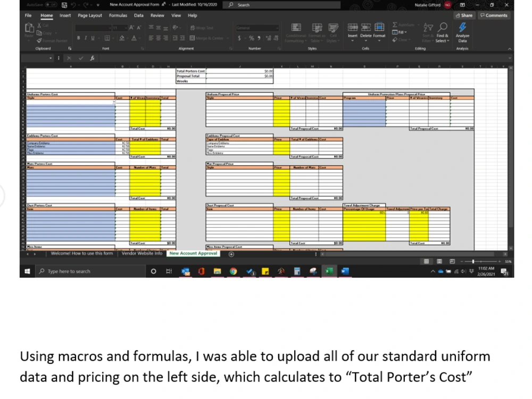532x399 pixels.
Task: Open Cell Styles gallery
Action: (333, 33)
